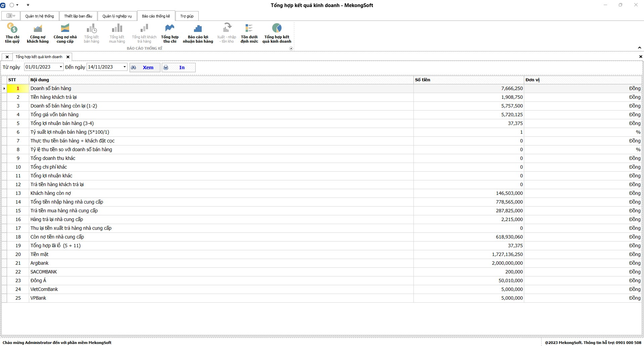Open the Trợ giúp tab

coord(187,16)
